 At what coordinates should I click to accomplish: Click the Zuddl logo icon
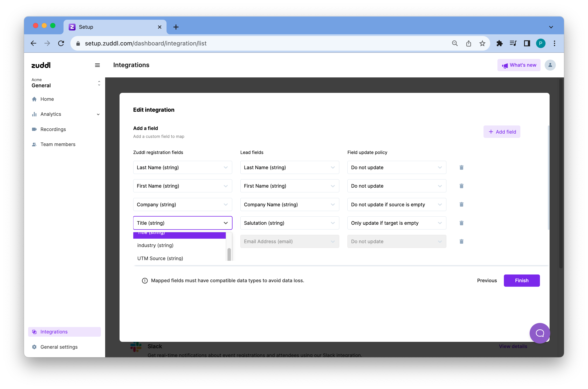coord(41,65)
